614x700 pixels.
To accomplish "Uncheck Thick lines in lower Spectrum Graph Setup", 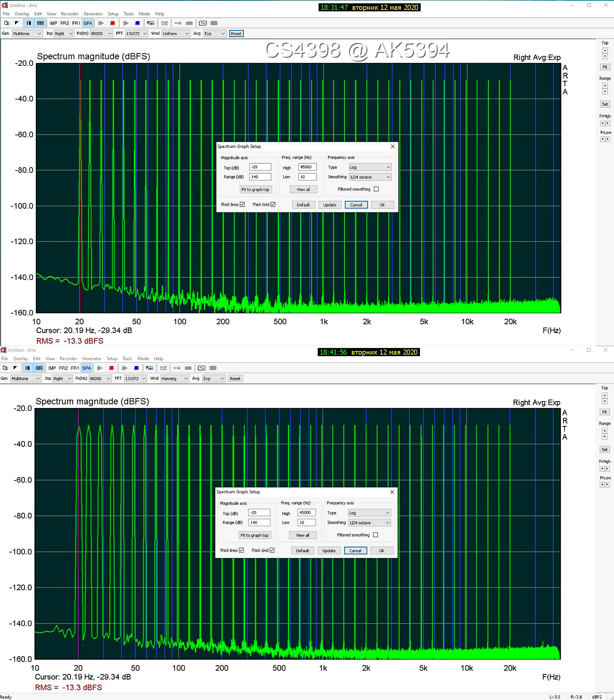I will (241, 550).
